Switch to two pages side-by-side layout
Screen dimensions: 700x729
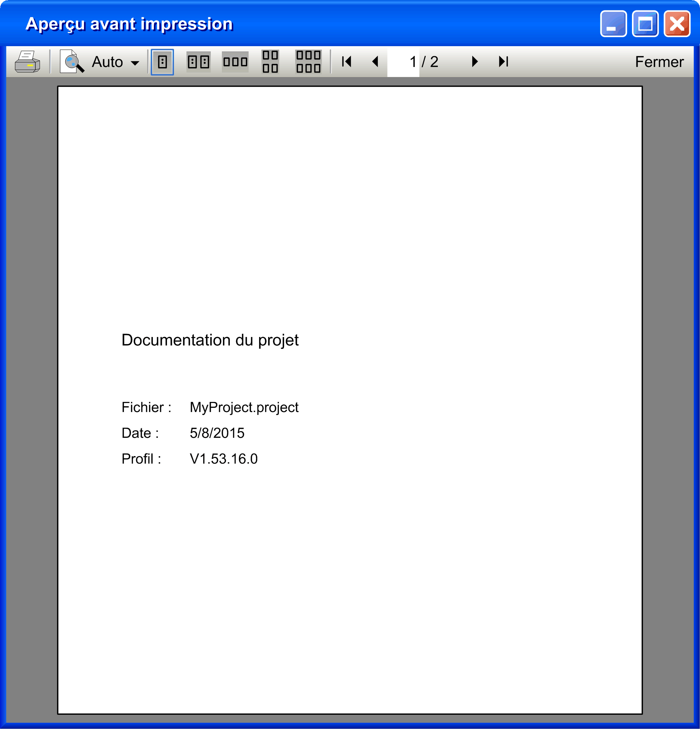pyautogui.click(x=199, y=62)
